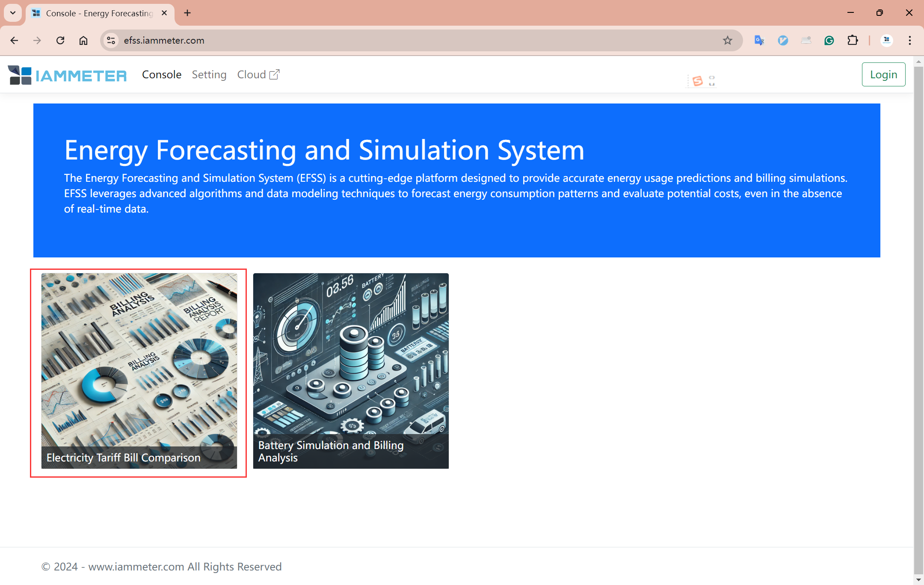Click the Setting navigation icon
924x585 pixels.
point(209,75)
